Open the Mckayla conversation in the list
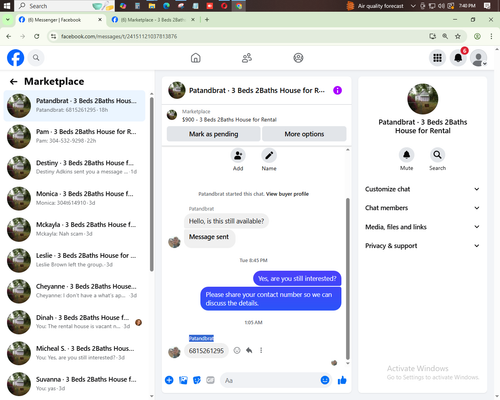This screenshot has height=400, width=500. point(75,229)
